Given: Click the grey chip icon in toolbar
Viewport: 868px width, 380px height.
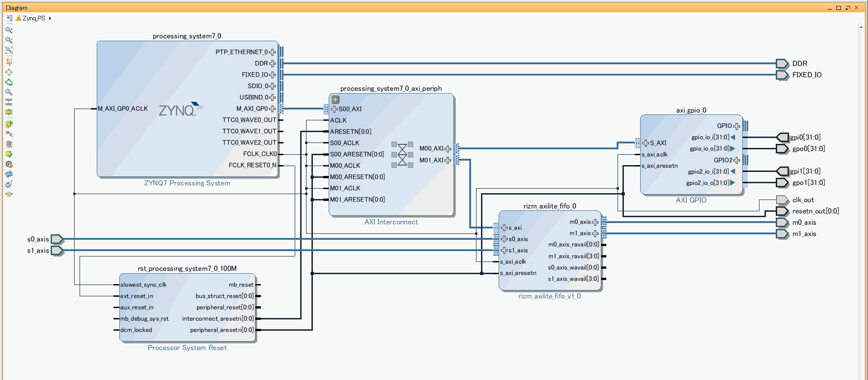Looking at the screenshot, I should [9, 144].
